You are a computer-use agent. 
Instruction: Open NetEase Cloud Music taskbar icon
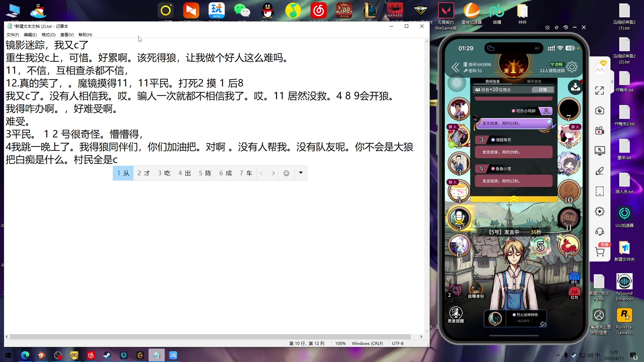91,355
